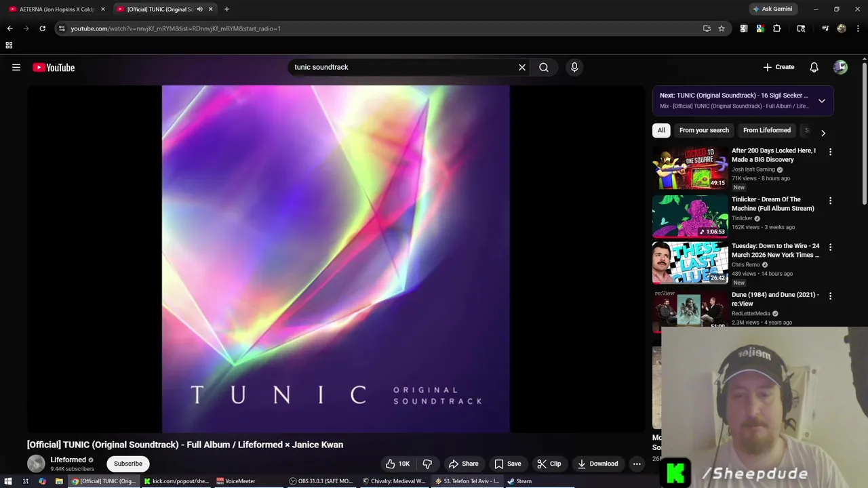Mute the TUNIC tab via speaker icon
The width and height of the screenshot is (868, 488).
pos(199,9)
